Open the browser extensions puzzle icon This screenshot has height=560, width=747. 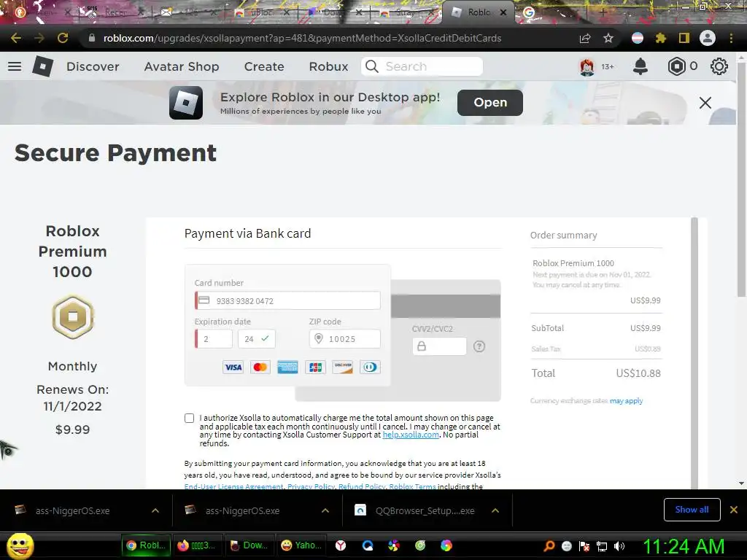(x=661, y=38)
